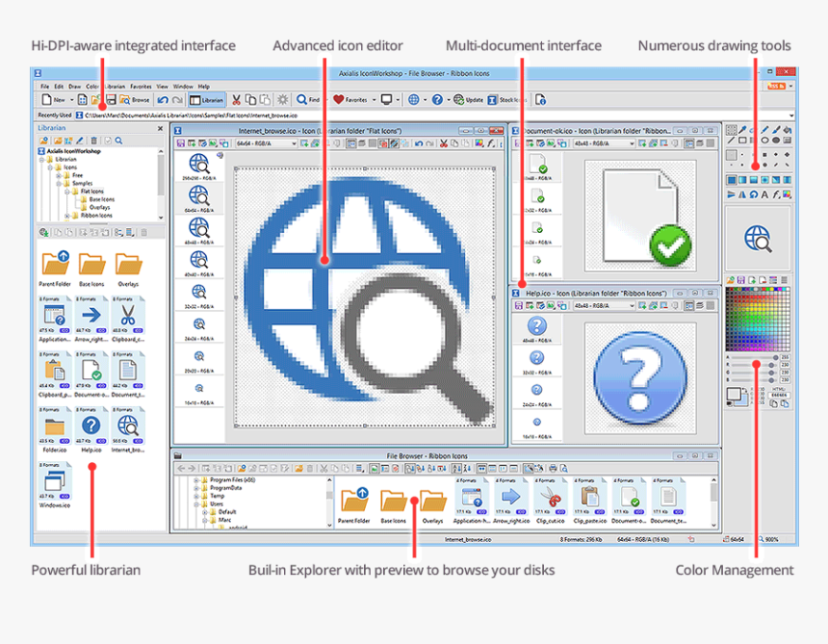Expand the Free folder tree node

[59, 175]
